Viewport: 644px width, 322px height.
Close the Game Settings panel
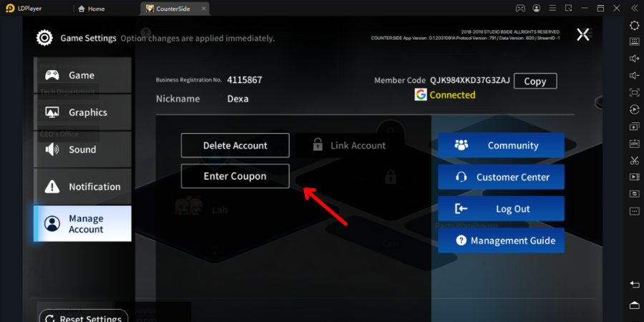click(582, 34)
